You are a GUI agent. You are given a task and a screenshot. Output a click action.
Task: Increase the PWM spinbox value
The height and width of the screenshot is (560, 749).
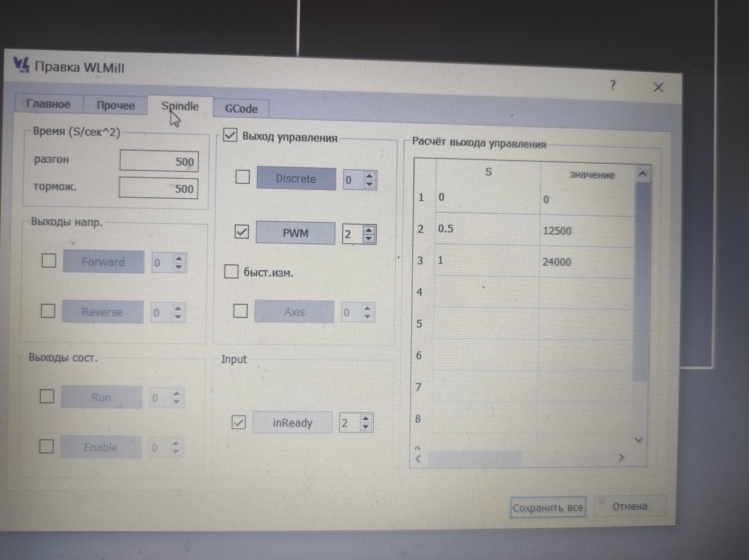[369, 230]
